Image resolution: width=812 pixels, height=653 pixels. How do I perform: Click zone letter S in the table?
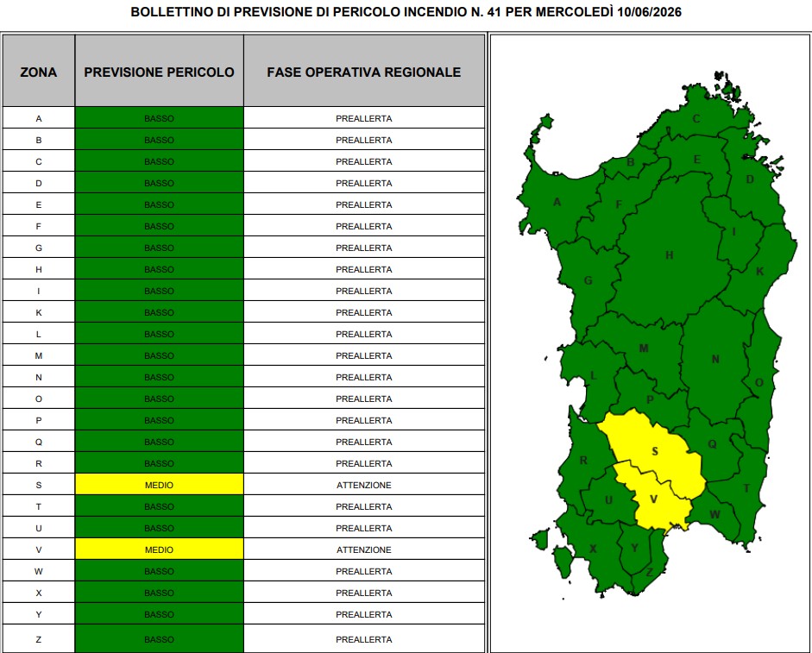(x=39, y=485)
